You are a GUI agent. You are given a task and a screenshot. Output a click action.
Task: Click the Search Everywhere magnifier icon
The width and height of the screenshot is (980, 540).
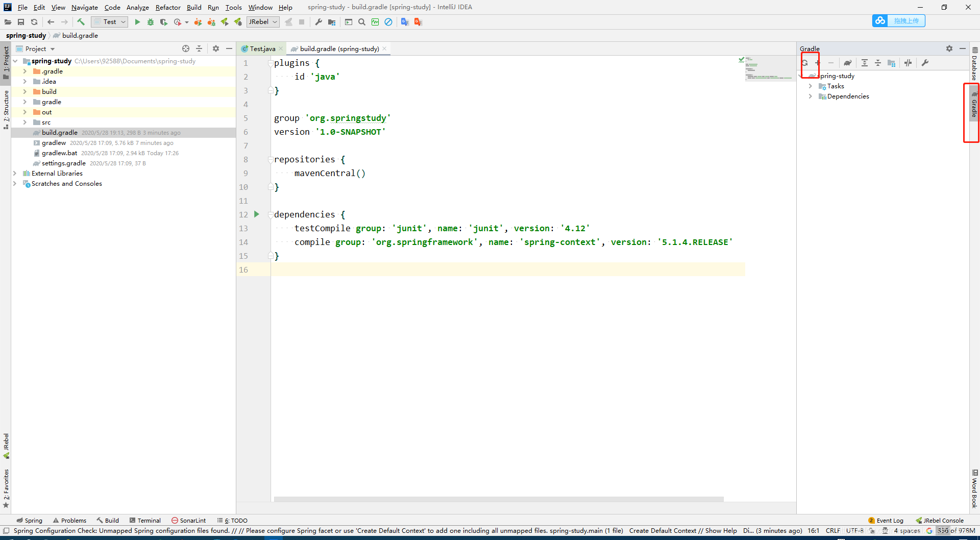pos(362,22)
